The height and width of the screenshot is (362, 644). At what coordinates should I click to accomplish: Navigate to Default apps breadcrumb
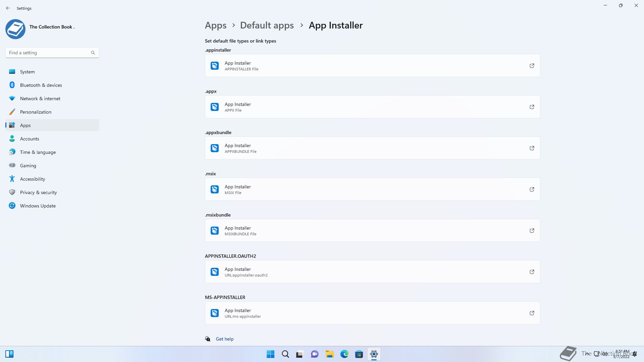coord(267,25)
